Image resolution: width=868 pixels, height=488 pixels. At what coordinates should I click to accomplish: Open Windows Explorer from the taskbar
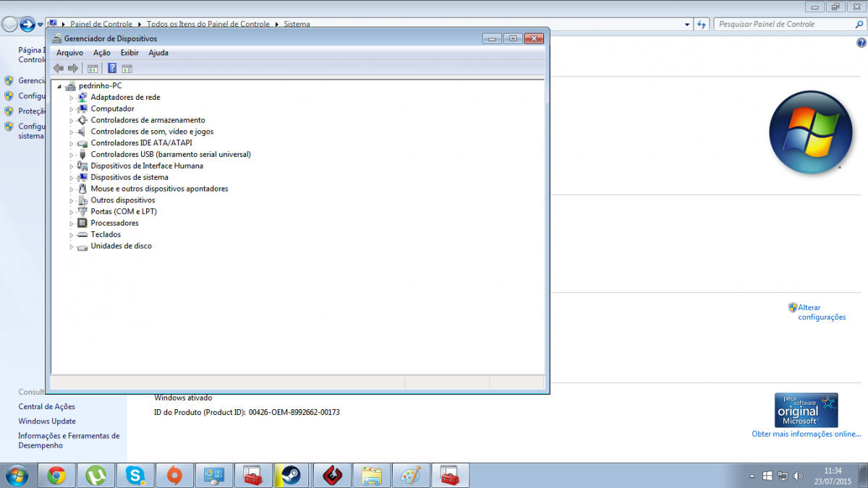(x=371, y=476)
